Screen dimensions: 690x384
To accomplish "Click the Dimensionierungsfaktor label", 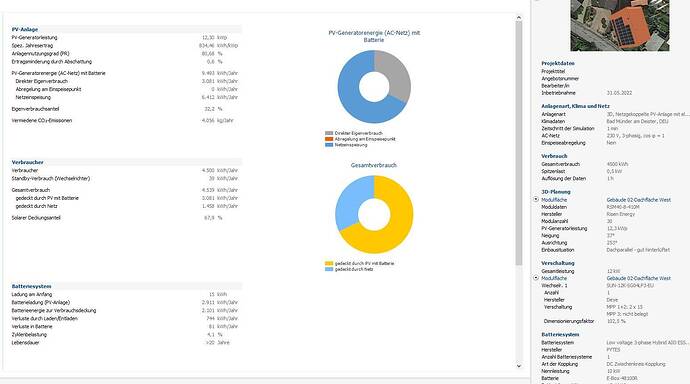I will coord(569,321).
